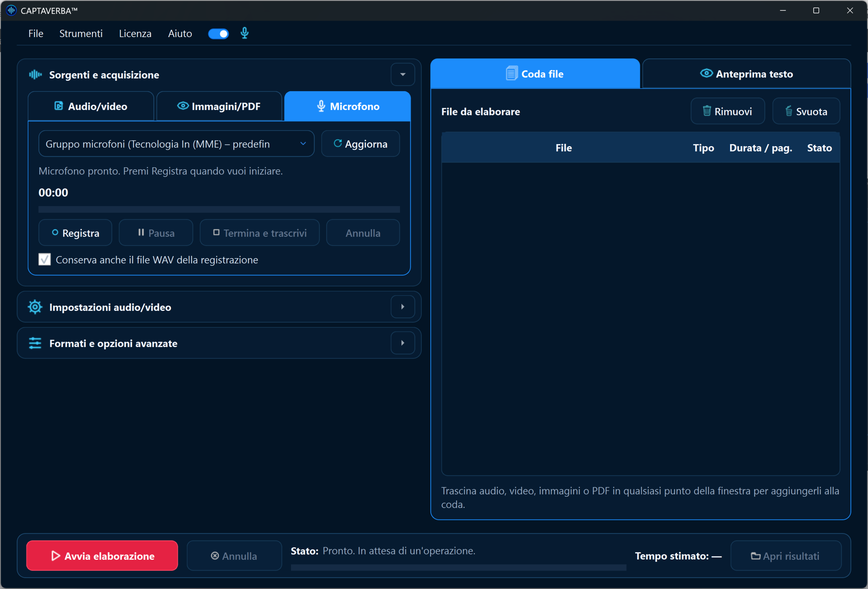Click the sliders icon beside Formati e opzioni avanzate
Viewport: 868px width, 589px height.
click(x=35, y=343)
